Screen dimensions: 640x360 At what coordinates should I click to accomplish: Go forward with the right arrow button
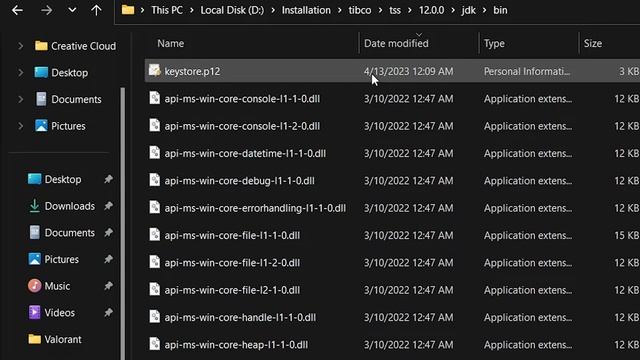click(x=46, y=10)
